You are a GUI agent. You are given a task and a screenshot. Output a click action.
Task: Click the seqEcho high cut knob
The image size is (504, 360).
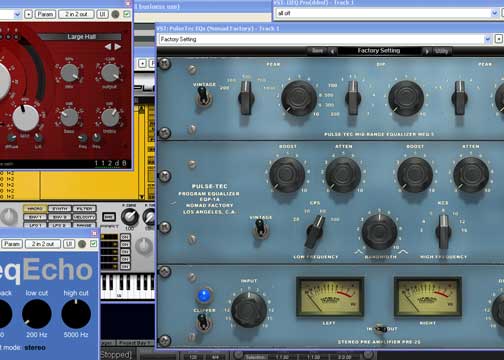(x=76, y=314)
